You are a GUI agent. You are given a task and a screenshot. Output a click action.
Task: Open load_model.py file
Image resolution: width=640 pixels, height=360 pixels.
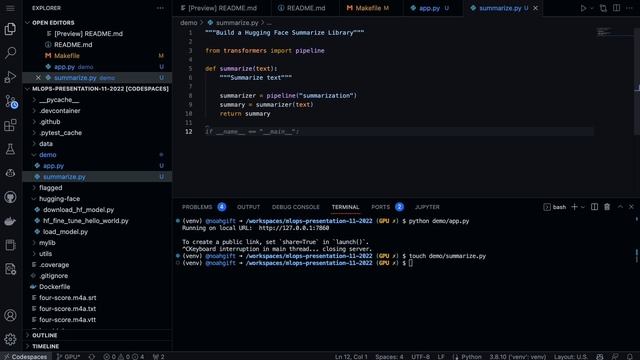tap(97, 232)
